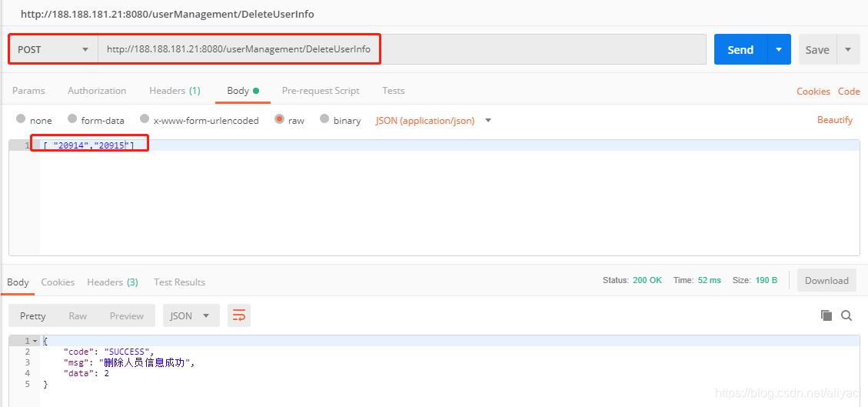Viewport: 868px width, 407px height.
Task: Switch response view to Preview
Action: click(x=127, y=315)
